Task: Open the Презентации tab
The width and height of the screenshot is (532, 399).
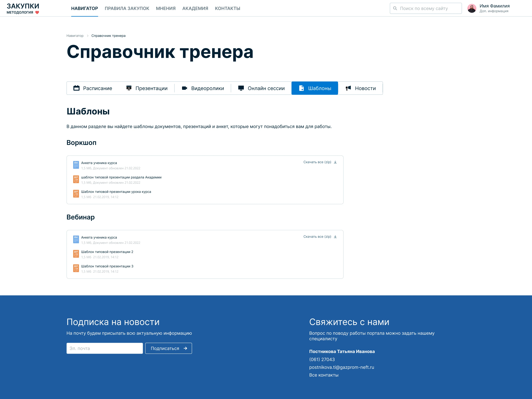Action: [147, 88]
